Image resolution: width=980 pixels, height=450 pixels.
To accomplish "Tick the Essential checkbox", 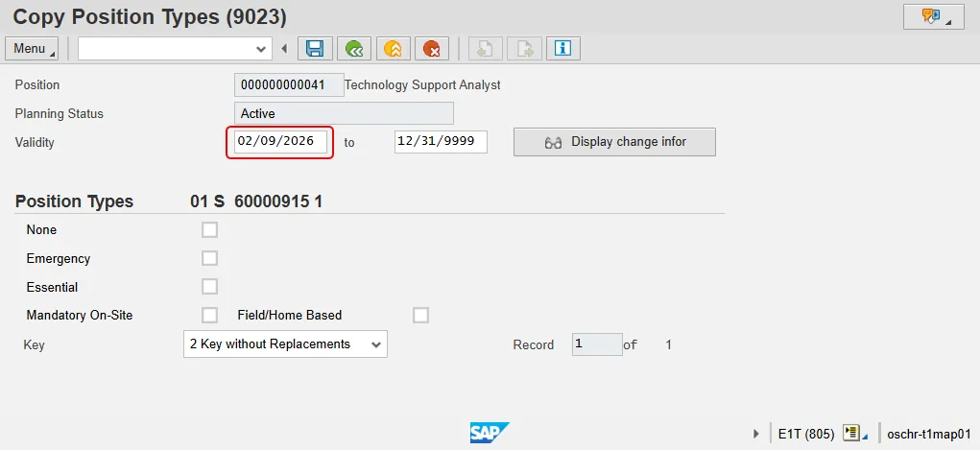I will [209, 287].
